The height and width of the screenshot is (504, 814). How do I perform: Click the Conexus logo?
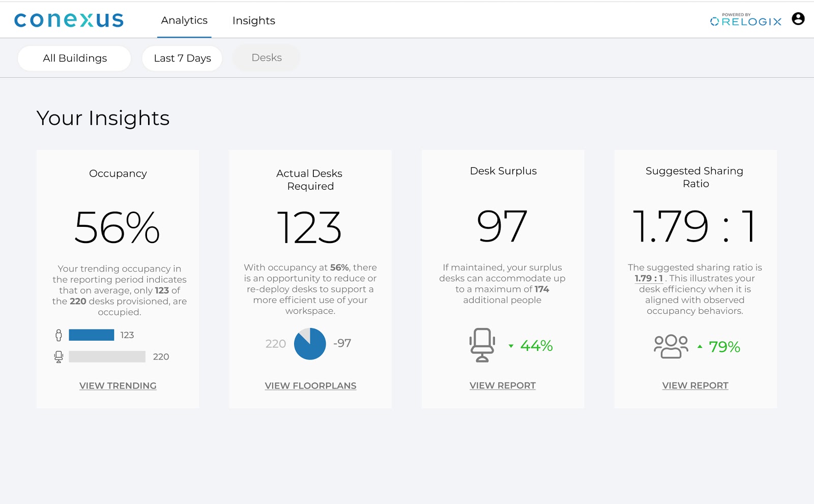pos(69,20)
